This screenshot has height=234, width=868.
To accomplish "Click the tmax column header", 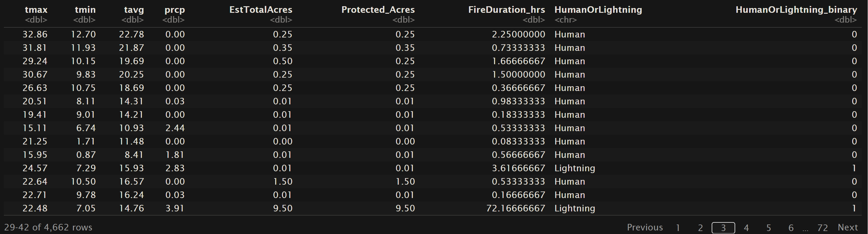I will click(x=36, y=10).
